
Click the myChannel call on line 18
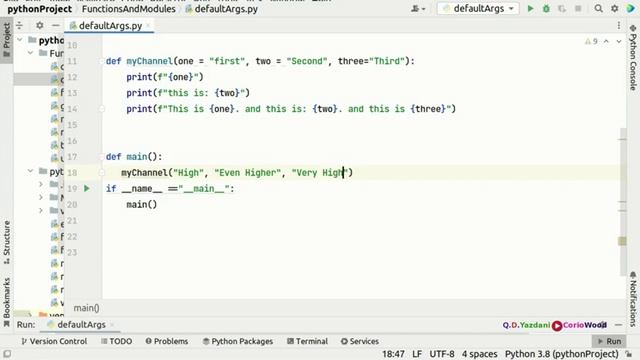pyautogui.click(x=144, y=173)
